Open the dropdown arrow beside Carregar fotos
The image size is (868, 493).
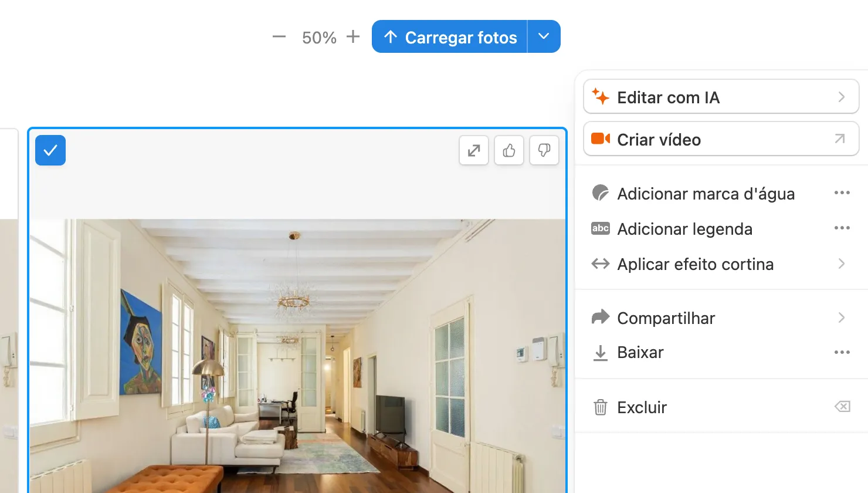coord(544,37)
